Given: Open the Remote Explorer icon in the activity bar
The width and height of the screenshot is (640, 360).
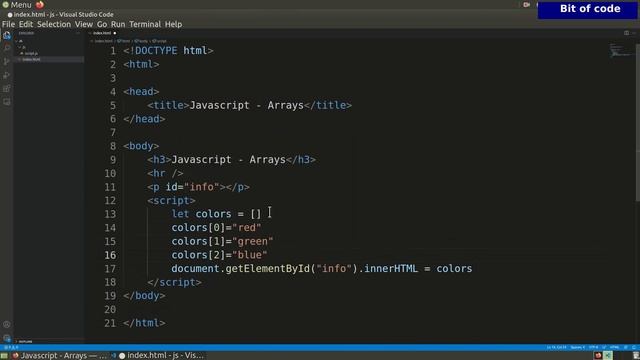Looking at the screenshot, I should point(7,102).
